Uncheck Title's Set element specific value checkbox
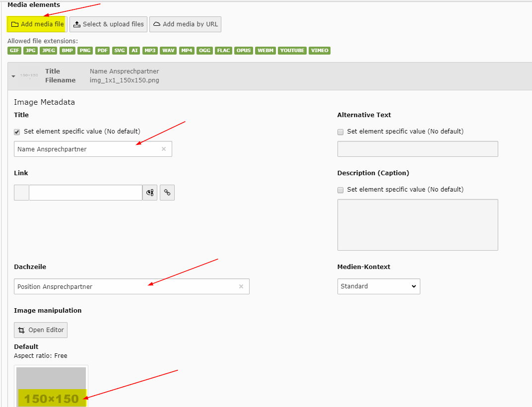532x407 pixels. [17, 132]
